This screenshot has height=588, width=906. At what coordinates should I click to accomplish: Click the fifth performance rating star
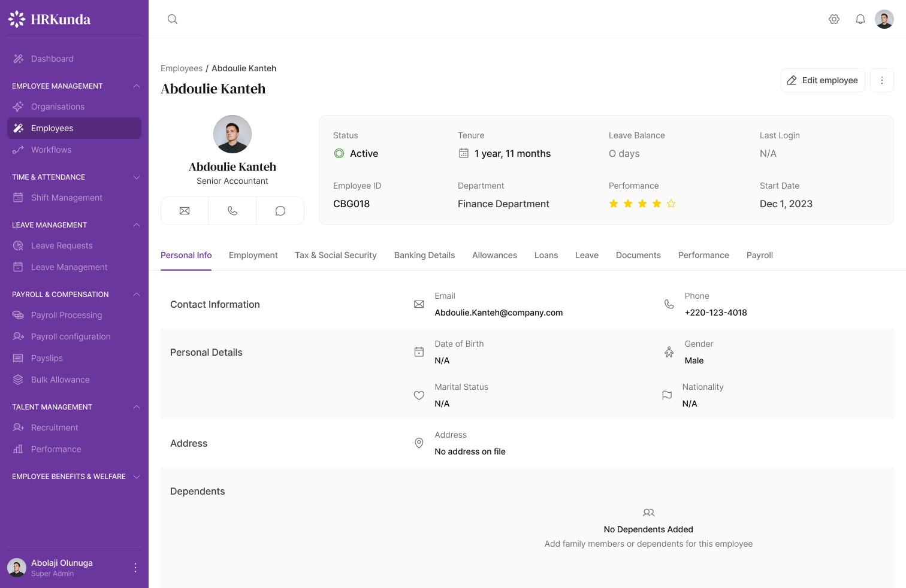[671, 204]
